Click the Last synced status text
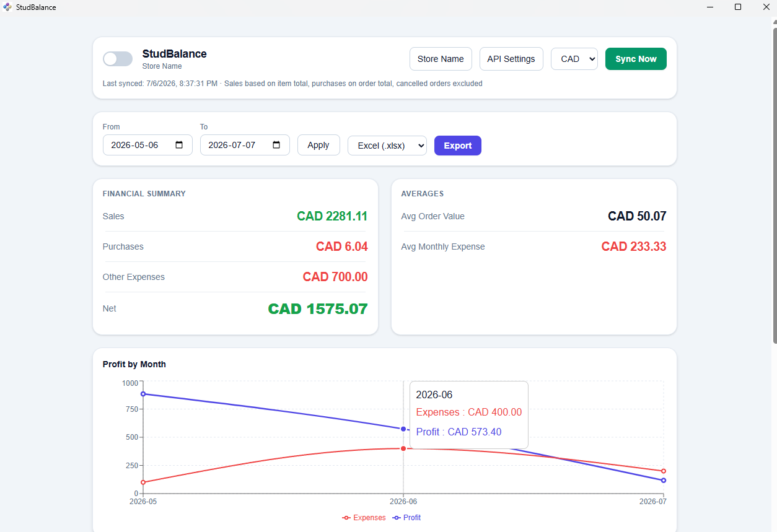The height and width of the screenshot is (532, 777). click(292, 84)
